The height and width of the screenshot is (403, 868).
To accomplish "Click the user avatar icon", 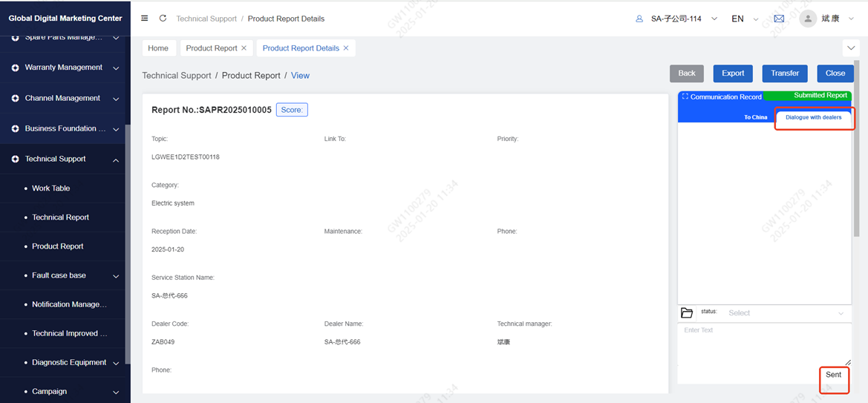I will (x=808, y=19).
